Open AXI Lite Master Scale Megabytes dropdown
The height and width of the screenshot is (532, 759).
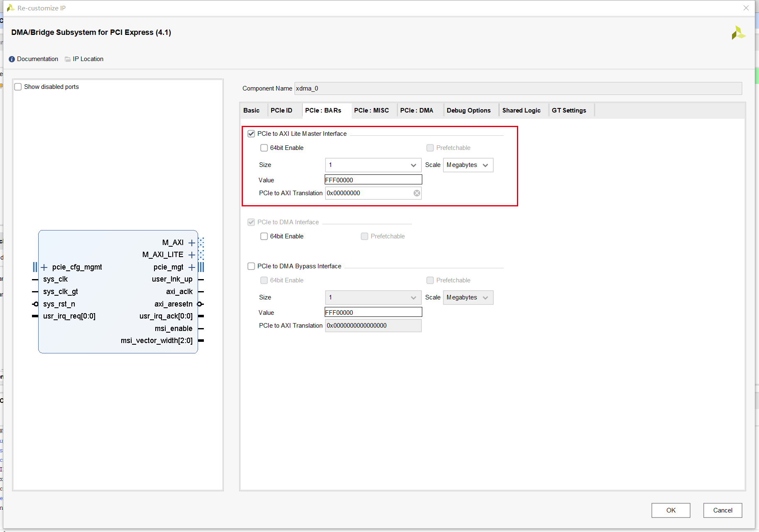pyautogui.click(x=468, y=165)
